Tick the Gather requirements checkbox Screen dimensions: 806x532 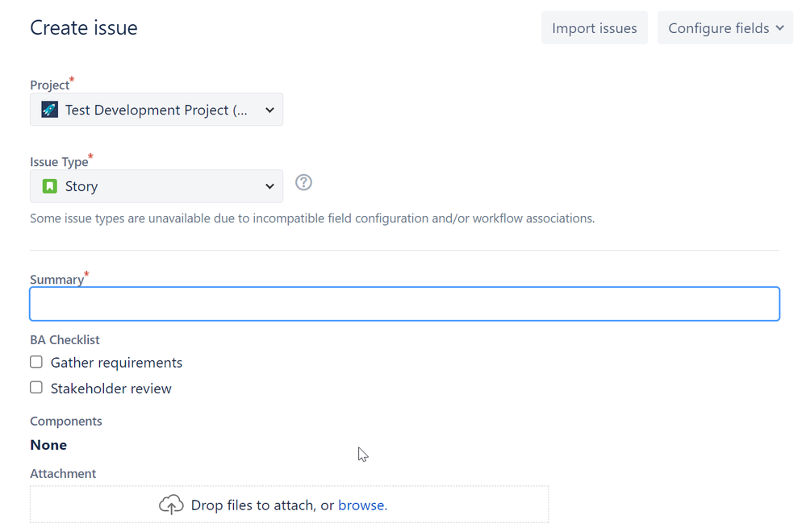coord(36,362)
